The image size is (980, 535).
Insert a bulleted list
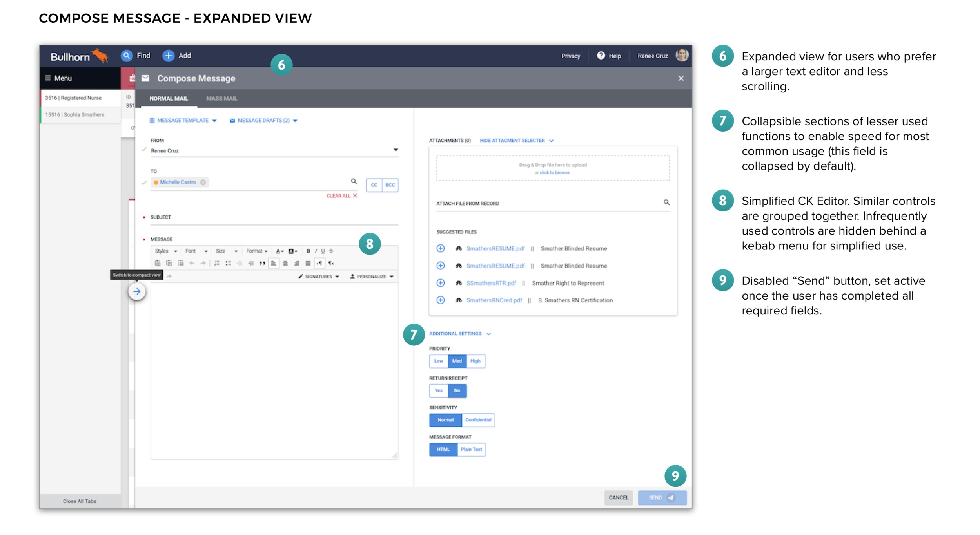click(x=228, y=263)
